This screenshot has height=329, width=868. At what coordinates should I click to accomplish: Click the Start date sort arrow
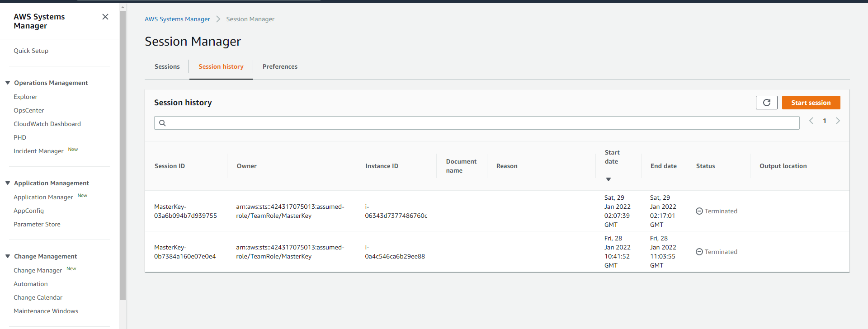coord(609,179)
